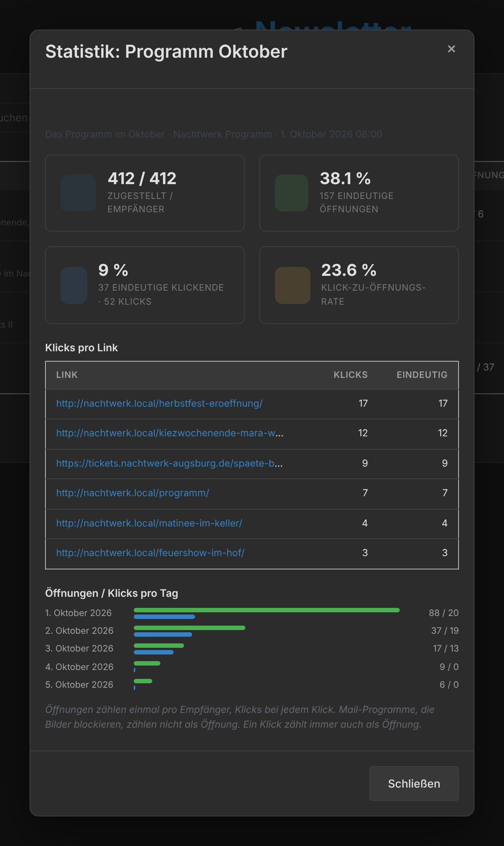Click the '5. Oktober 2026' chart label

tap(79, 684)
